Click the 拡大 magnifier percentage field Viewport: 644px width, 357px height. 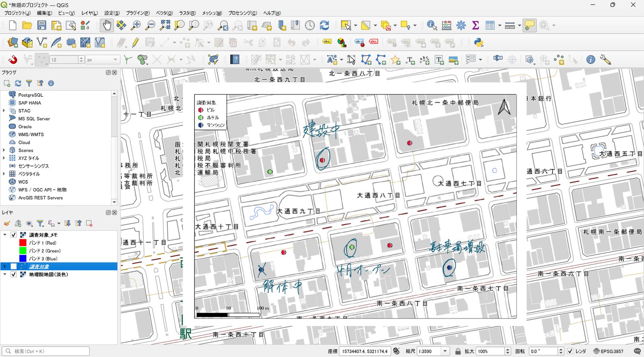490,351
